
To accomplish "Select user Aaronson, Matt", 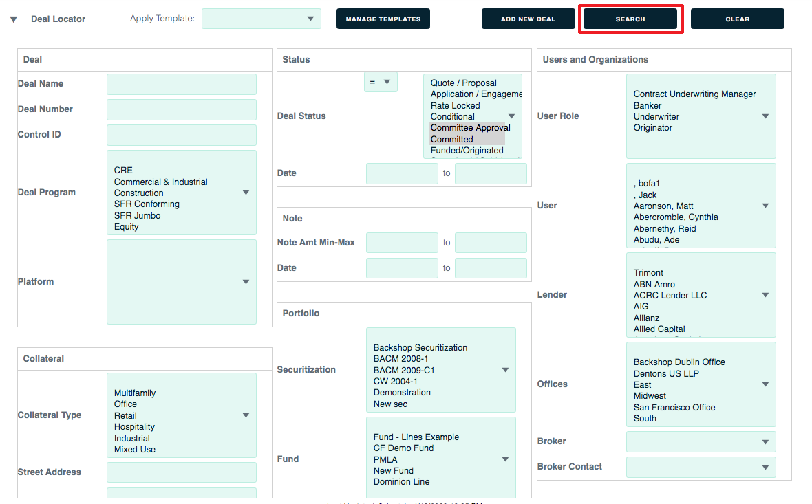I will click(663, 206).
